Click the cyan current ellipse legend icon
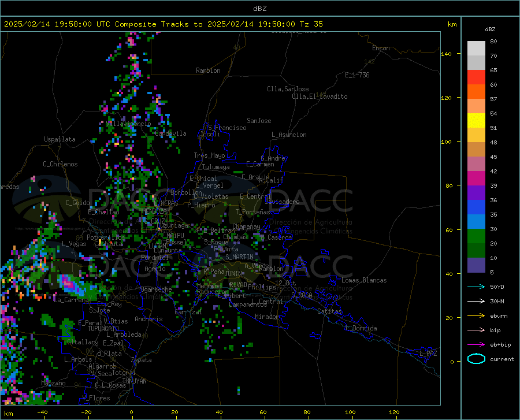Image resolution: width=520 pixels, height=420 pixels. (476, 359)
